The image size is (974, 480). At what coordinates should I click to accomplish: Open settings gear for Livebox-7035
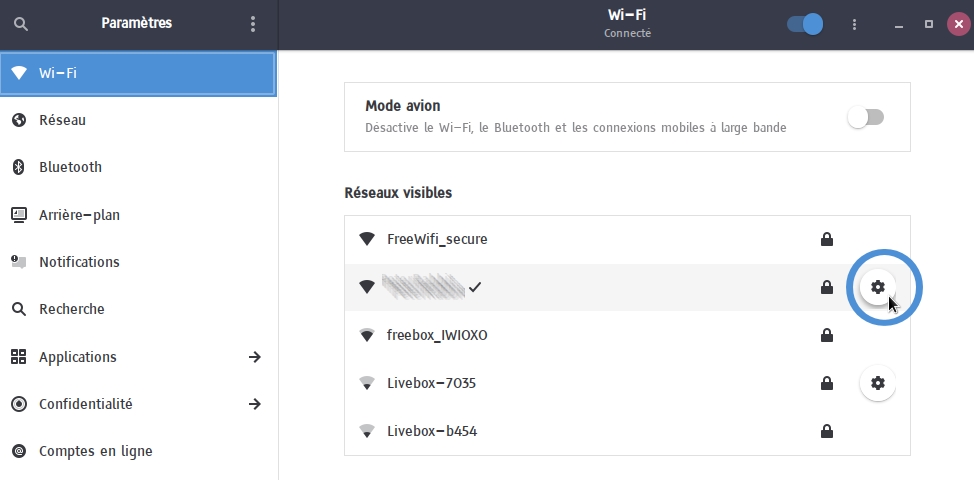(877, 383)
